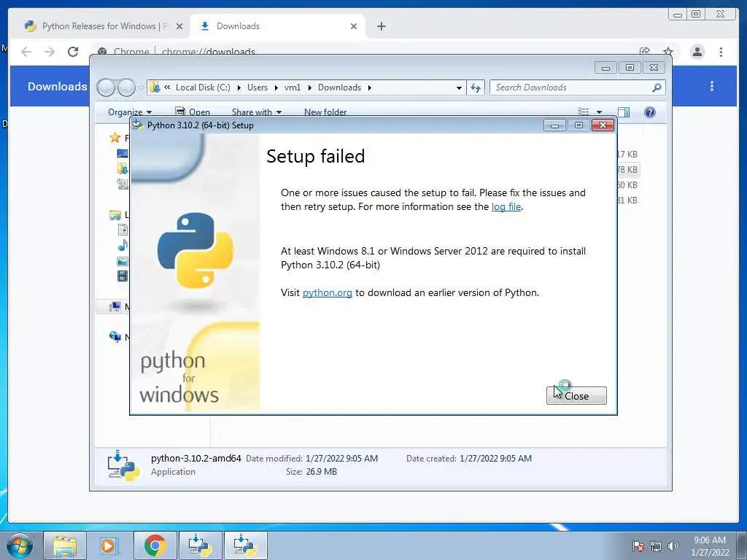
Task: Open a new Chrome tab
Action: point(381,27)
